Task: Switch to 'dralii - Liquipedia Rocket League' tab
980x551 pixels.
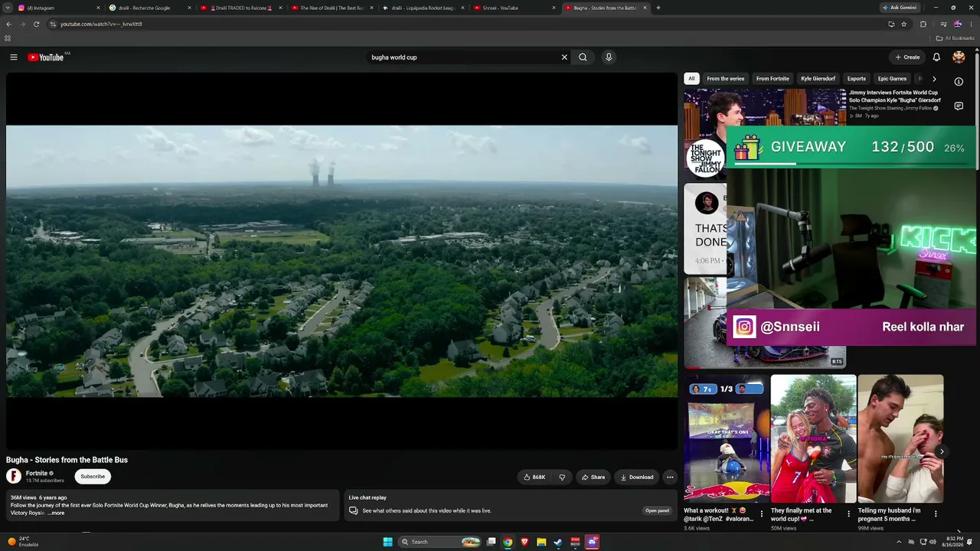Action: point(423,8)
